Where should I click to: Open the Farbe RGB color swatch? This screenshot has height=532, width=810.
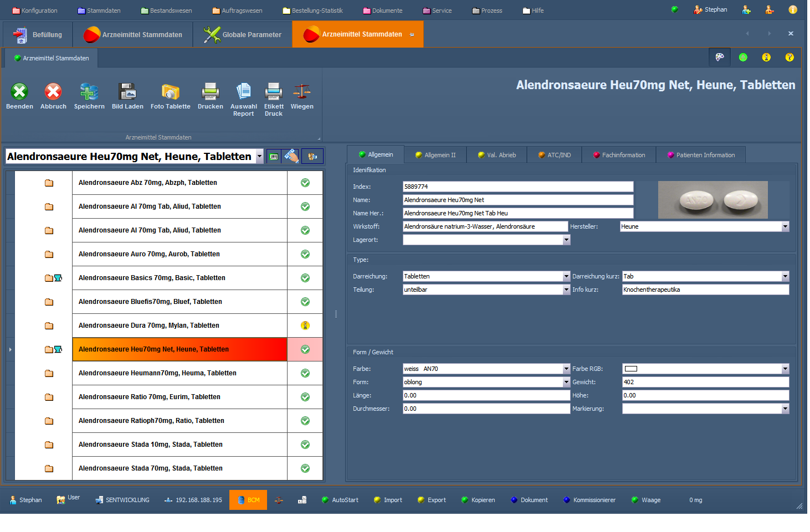click(x=631, y=369)
